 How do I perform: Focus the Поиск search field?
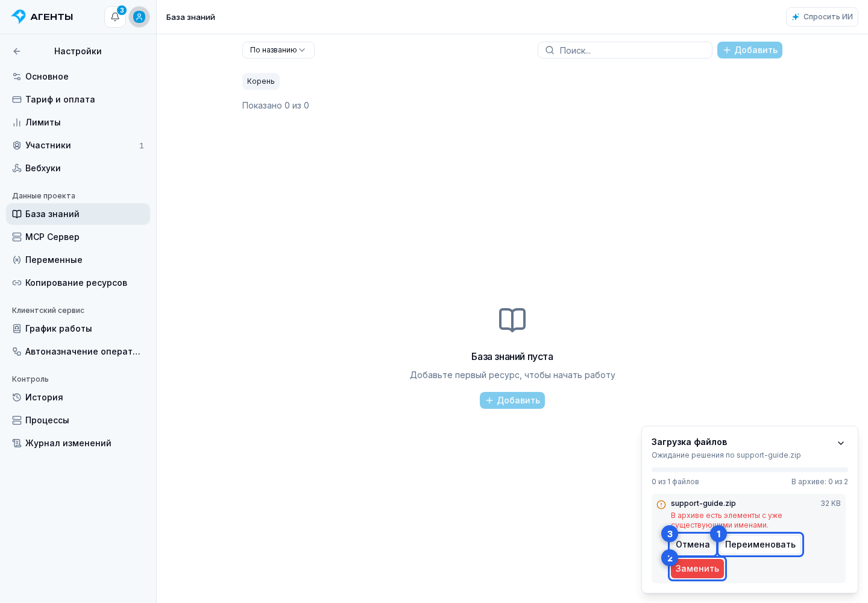(625, 50)
